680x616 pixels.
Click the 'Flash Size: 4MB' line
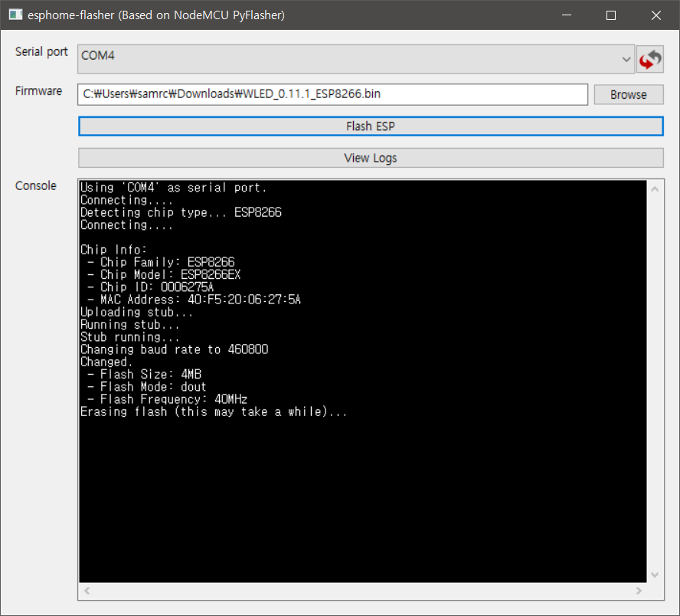145,375
